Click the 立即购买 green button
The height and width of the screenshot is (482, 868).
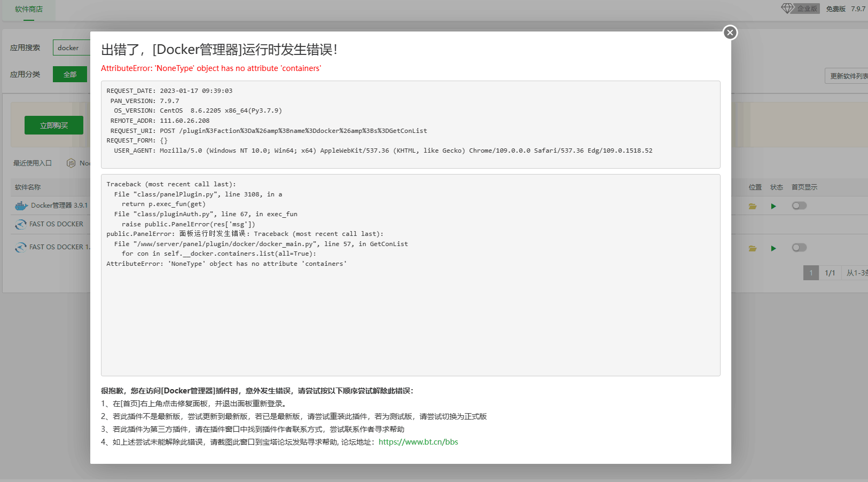click(x=54, y=125)
